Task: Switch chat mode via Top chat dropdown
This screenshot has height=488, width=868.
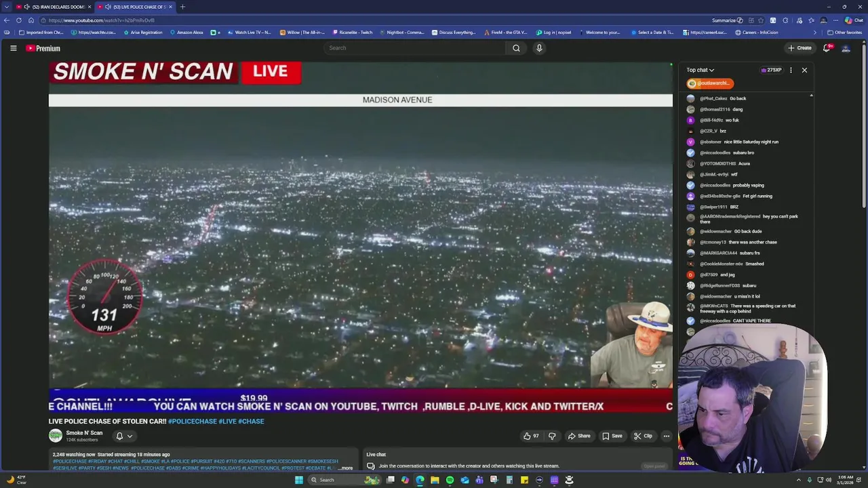Action: 700,70
